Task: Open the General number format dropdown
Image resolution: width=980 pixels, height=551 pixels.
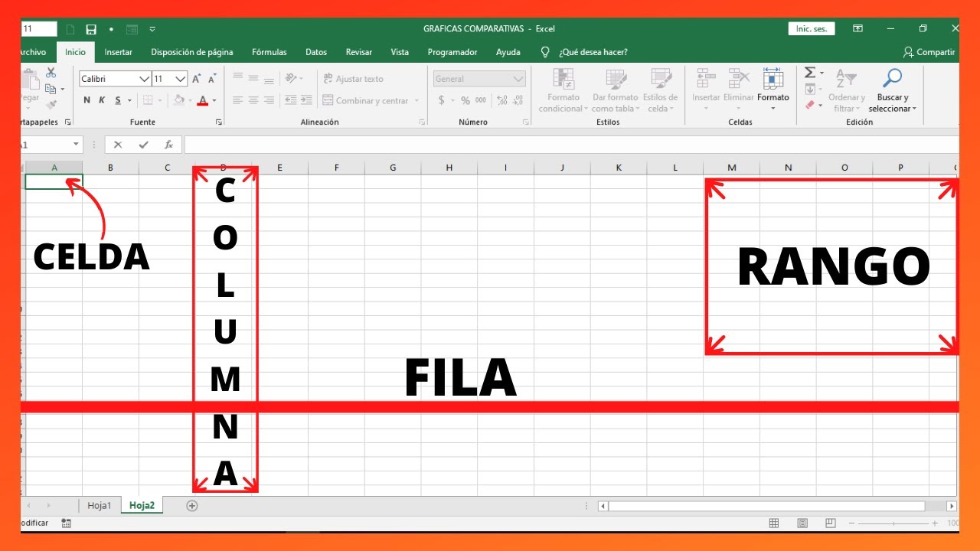Action: tap(518, 79)
